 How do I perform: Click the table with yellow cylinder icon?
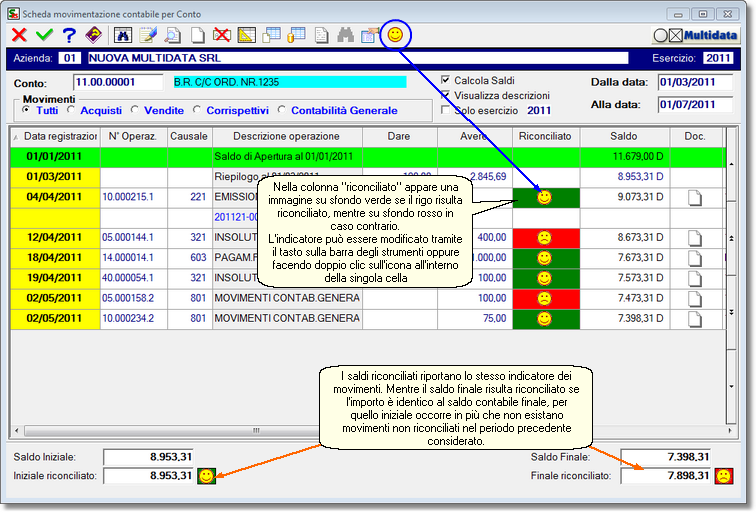(x=296, y=35)
